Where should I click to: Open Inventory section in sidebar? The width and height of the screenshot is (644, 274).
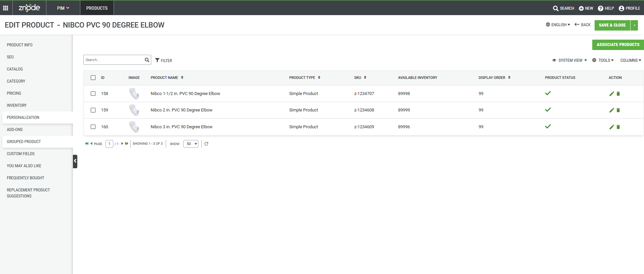point(16,105)
